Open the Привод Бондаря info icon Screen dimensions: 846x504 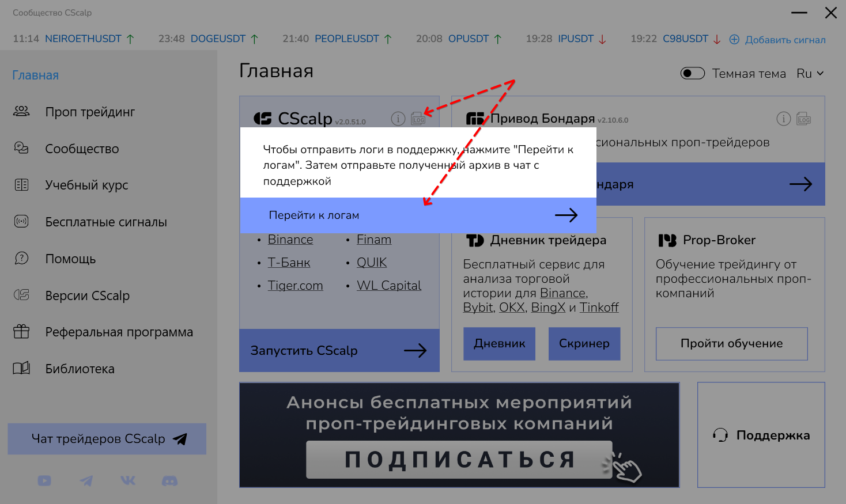[x=784, y=119]
